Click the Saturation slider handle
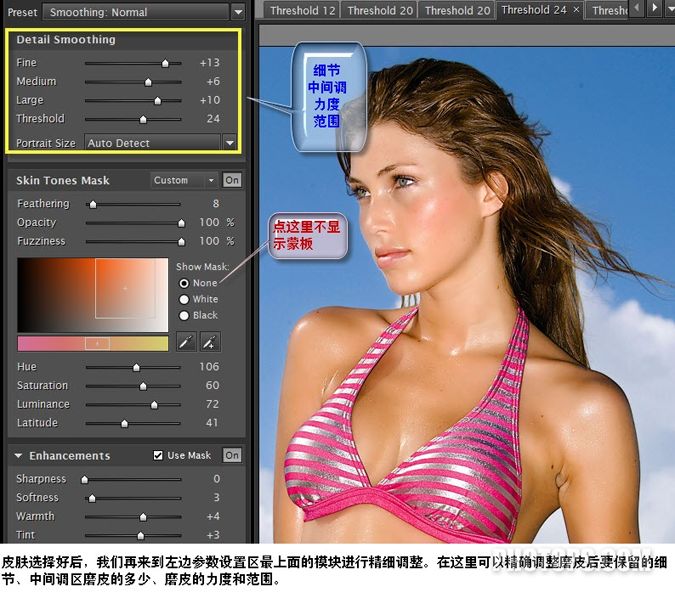The height and width of the screenshot is (598, 675). (x=143, y=387)
